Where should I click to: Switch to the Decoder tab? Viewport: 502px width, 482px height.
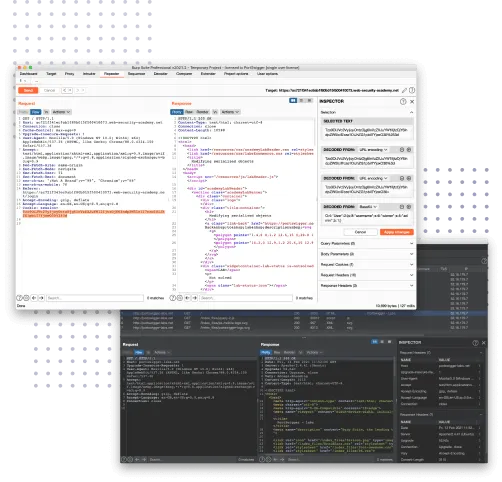[160, 74]
